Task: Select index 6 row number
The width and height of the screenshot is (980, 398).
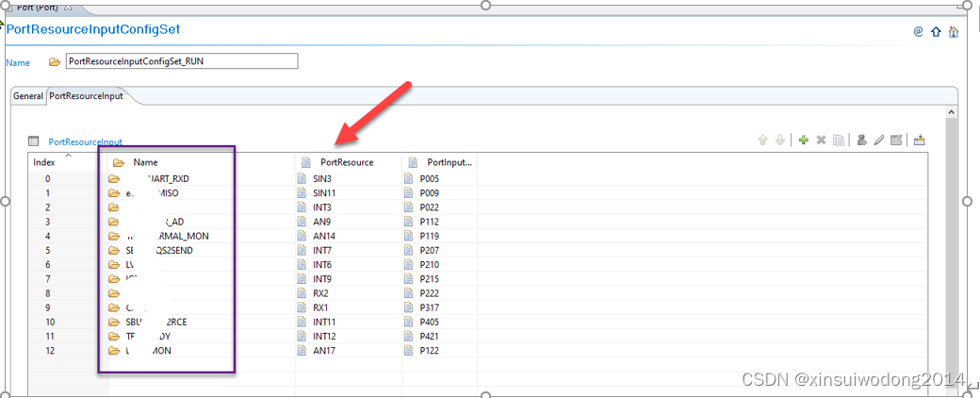Action: [48, 265]
